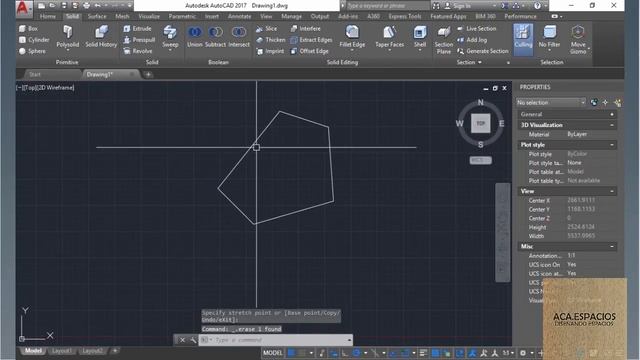Click the Add Jog tool
The width and height of the screenshot is (640, 360).
[472, 40]
